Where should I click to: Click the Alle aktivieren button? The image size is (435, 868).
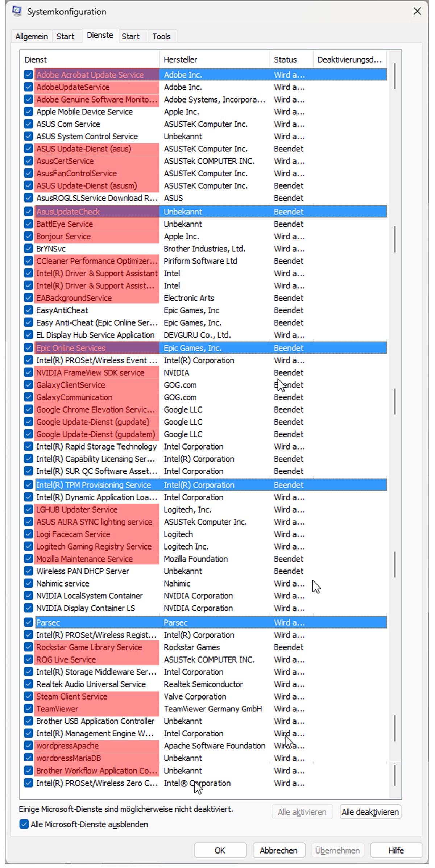click(302, 812)
